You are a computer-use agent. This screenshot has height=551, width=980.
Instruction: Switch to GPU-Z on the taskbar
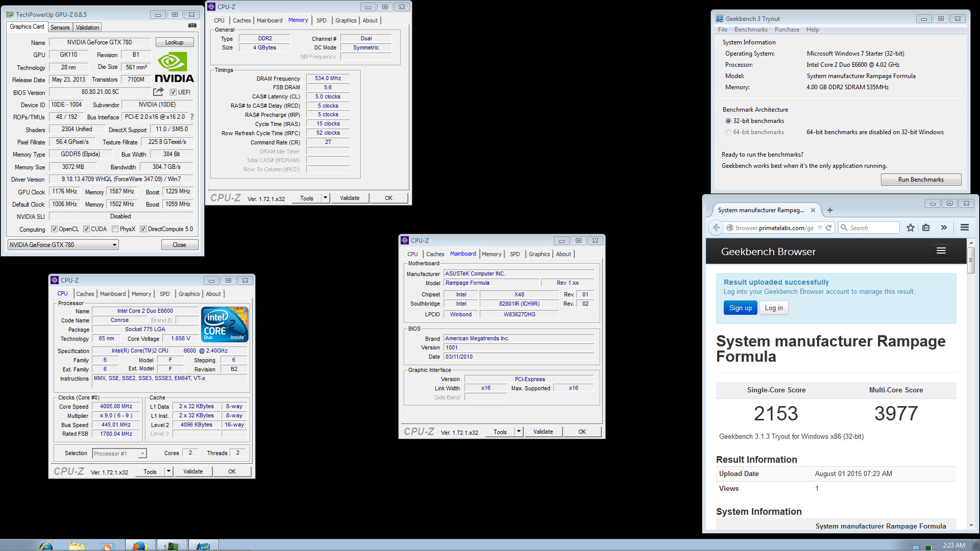(x=171, y=546)
